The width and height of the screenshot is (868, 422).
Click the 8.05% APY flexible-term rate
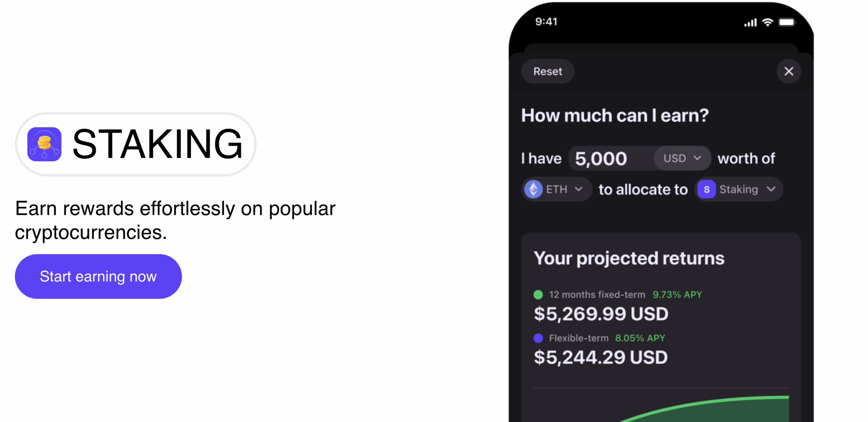[x=639, y=338]
